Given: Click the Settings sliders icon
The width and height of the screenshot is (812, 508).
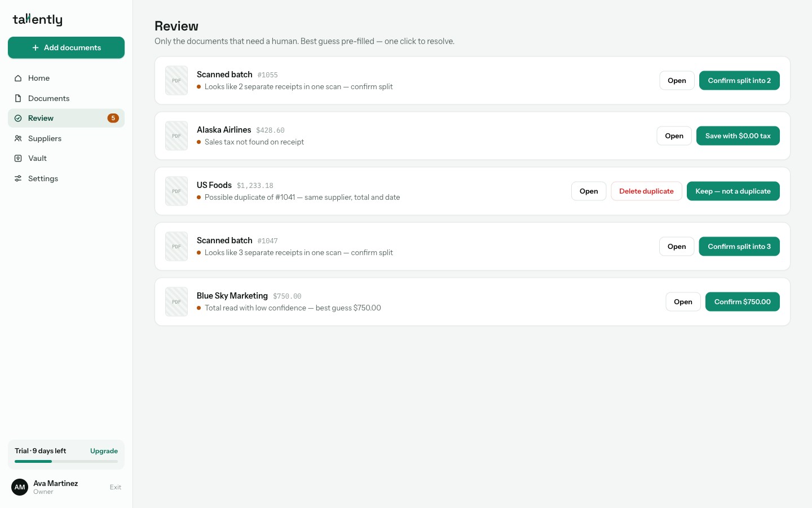Looking at the screenshot, I should [18, 178].
